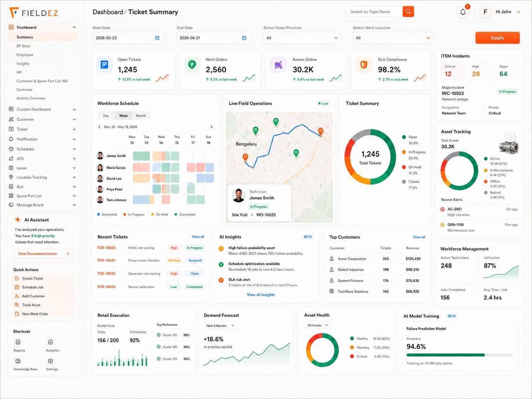Click the Open Tickets card icon
The image size is (532, 399).
point(104,65)
